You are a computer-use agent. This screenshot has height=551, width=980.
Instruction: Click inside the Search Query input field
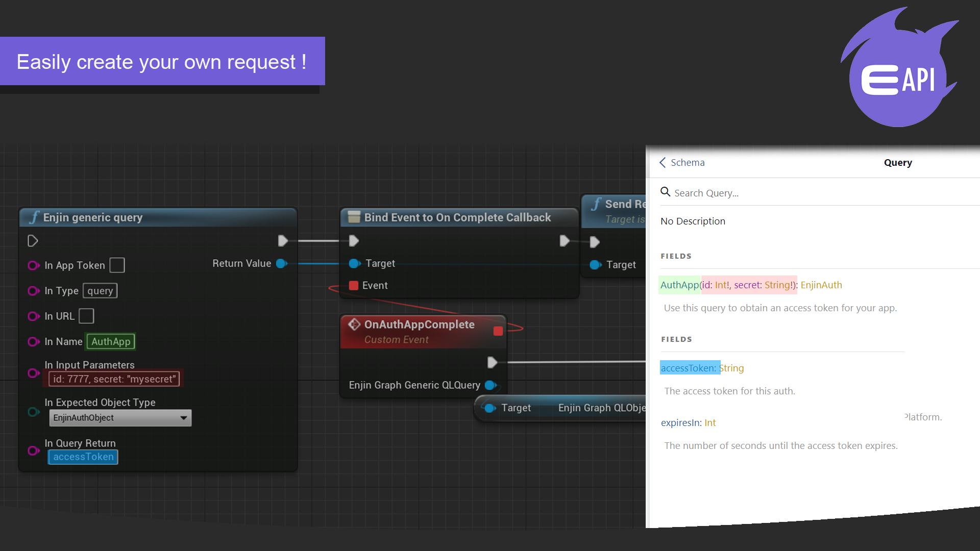coord(740,192)
